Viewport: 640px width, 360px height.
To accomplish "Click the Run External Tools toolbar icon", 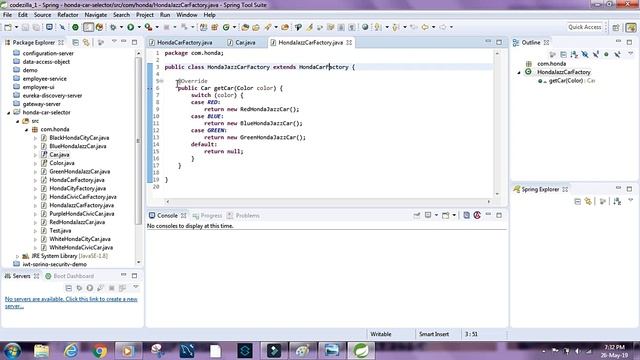I will point(149,27).
